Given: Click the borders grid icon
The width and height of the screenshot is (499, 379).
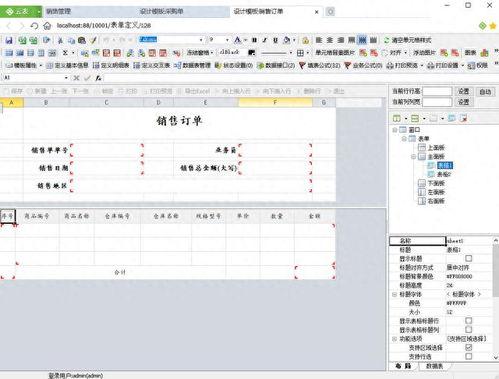Looking at the screenshot, I should point(300,53).
